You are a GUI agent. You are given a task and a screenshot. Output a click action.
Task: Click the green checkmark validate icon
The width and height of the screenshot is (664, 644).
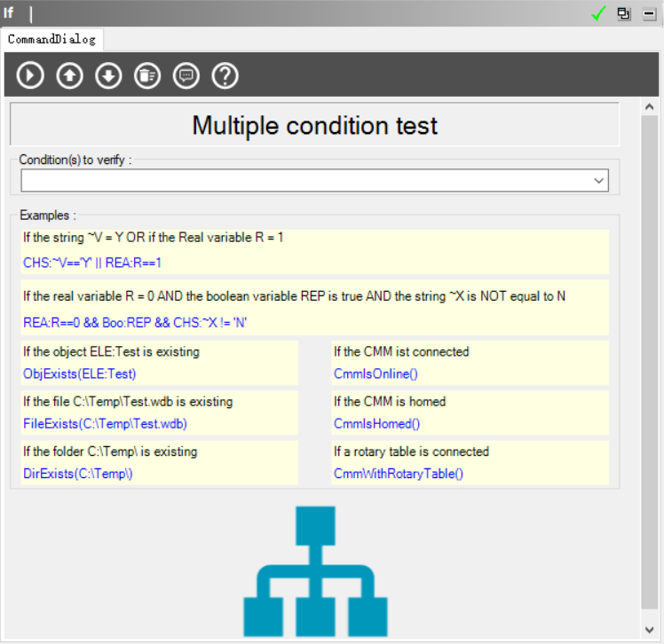(x=599, y=13)
